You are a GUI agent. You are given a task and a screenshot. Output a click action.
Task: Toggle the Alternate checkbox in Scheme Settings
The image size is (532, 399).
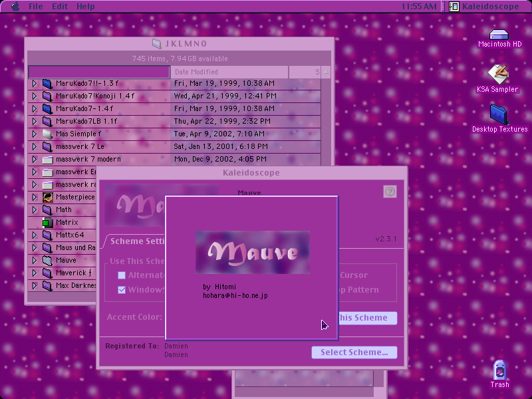click(x=122, y=275)
